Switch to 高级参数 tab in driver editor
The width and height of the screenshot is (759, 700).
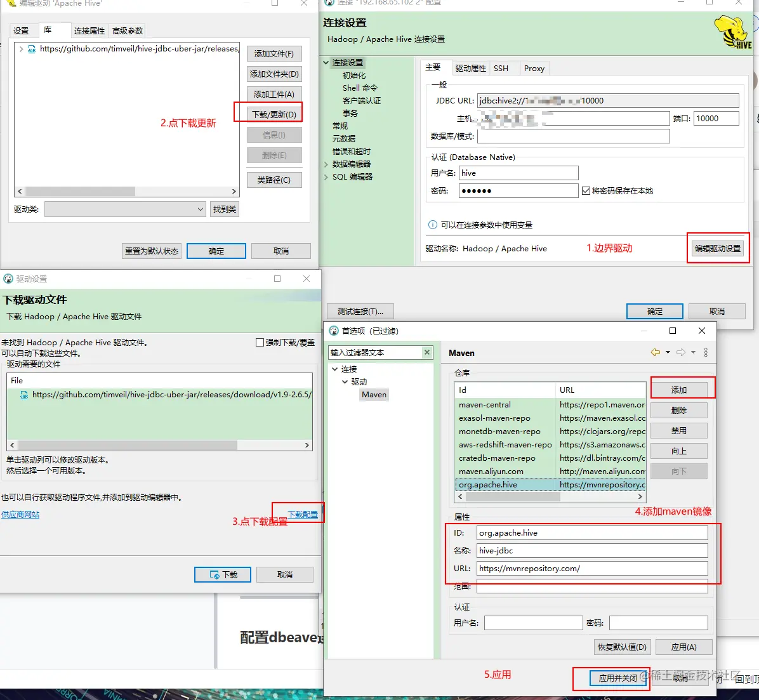(128, 30)
